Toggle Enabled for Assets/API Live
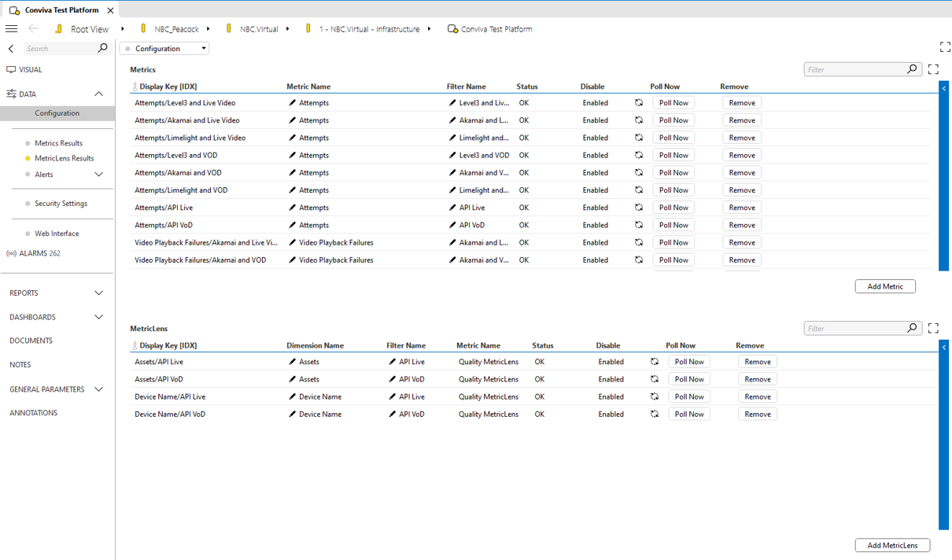 pyautogui.click(x=611, y=362)
